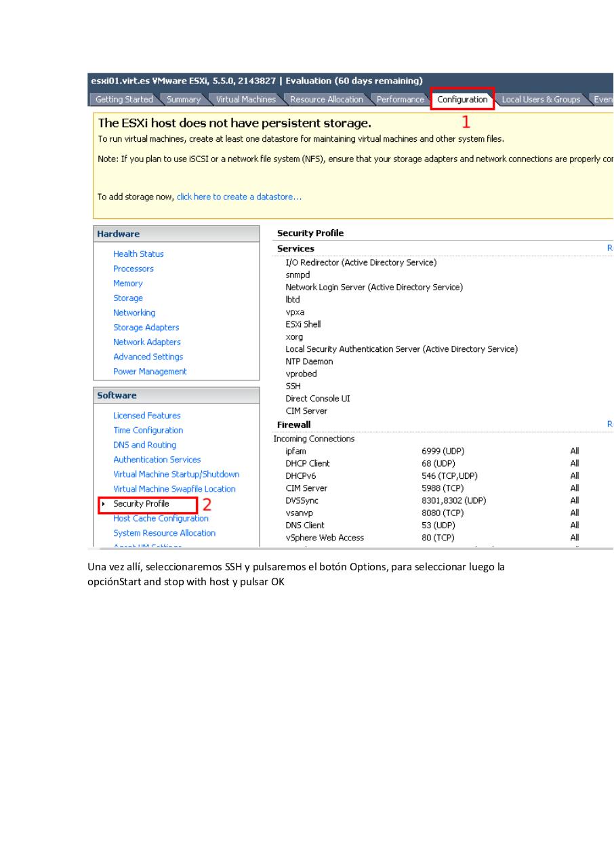Switch to the Summary tab
Viewport: 614px width, 868px height.
tap(183, 99)
